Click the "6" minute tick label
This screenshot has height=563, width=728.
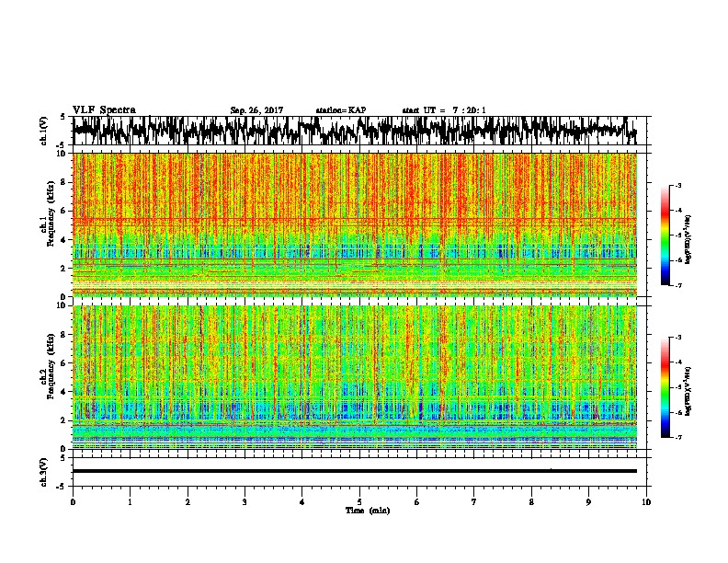click(x=417, y=502)
